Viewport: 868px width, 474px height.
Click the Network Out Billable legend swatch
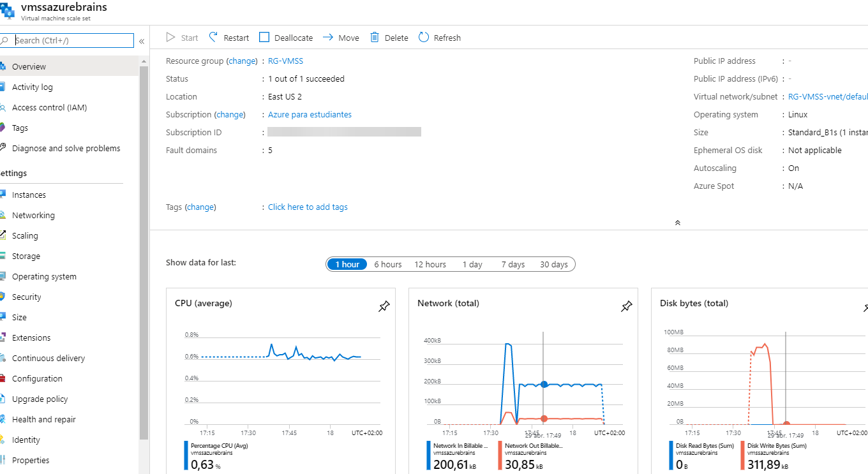pos(500,455)
